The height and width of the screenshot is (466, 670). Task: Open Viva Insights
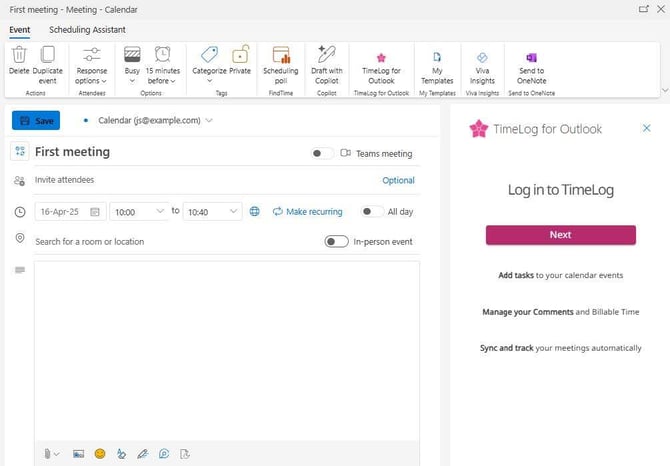(482, 58)
